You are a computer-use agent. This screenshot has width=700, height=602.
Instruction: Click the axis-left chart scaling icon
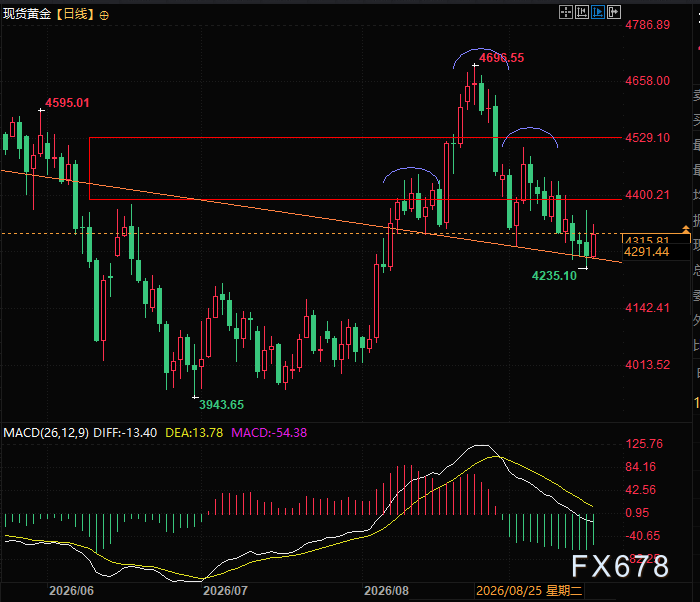tap(582, 12)
